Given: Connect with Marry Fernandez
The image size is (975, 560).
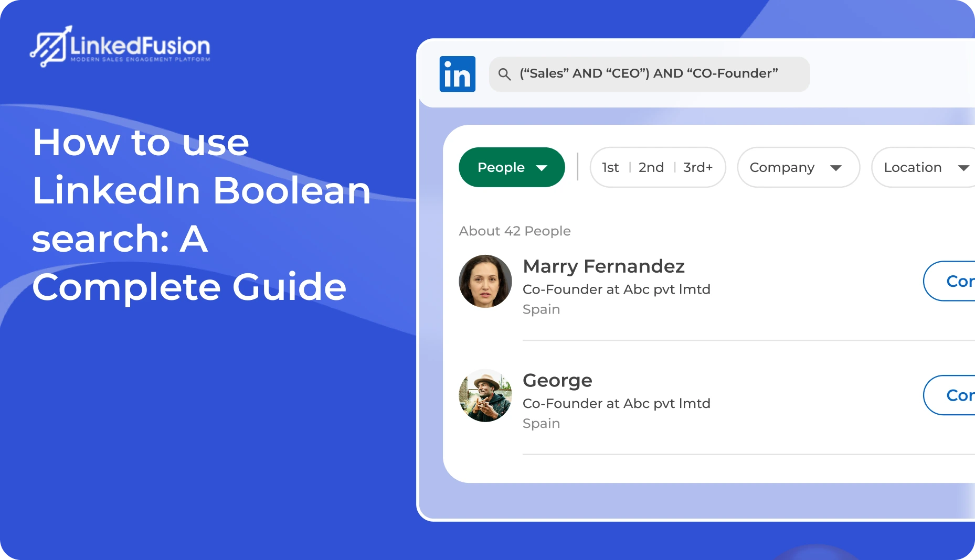Looking at the screenshot, I should point(949,281).
